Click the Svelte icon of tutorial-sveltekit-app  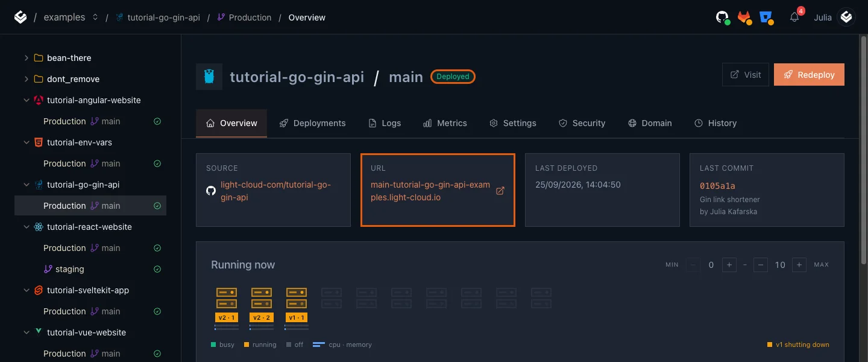click(x=39, y=290)
